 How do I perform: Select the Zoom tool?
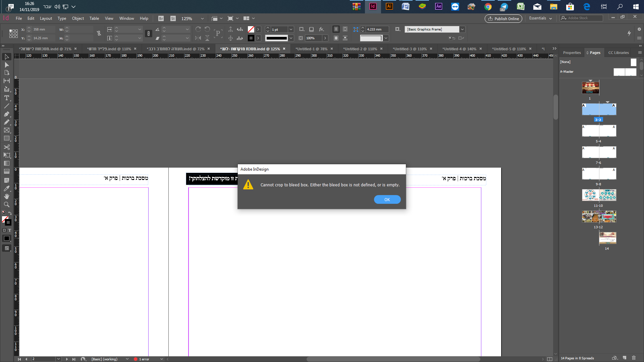pyautogui.click(x=6, y=204)
